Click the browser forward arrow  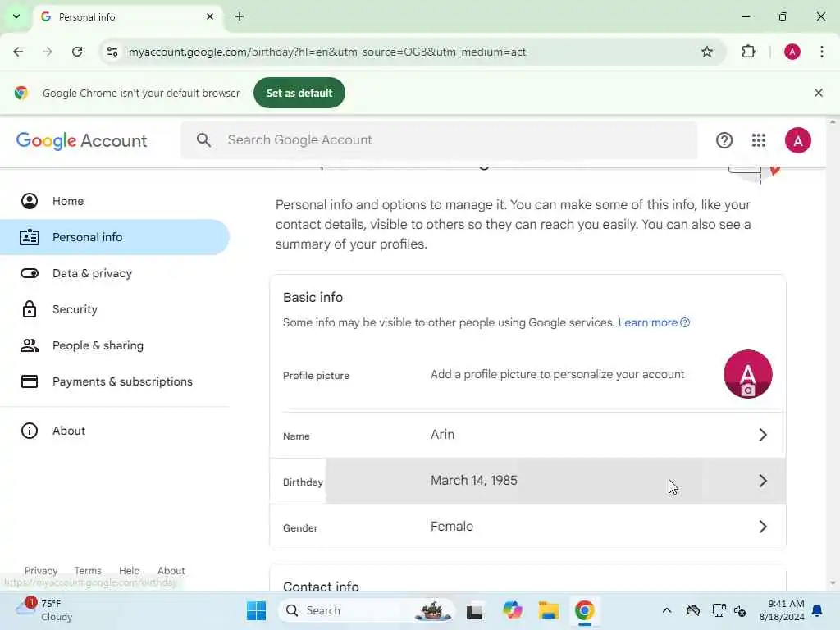(x=48, y=52)
